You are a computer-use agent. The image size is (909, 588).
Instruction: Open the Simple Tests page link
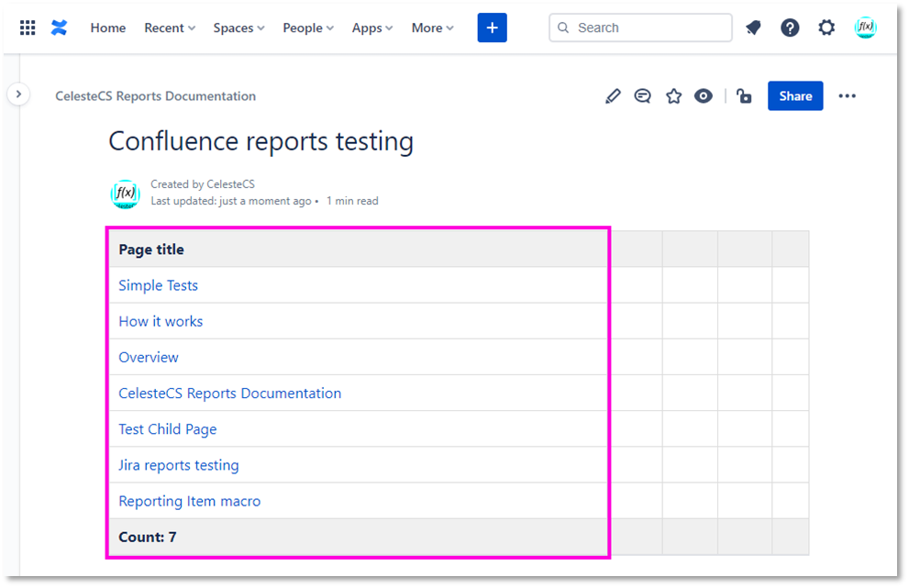[159, 285]
